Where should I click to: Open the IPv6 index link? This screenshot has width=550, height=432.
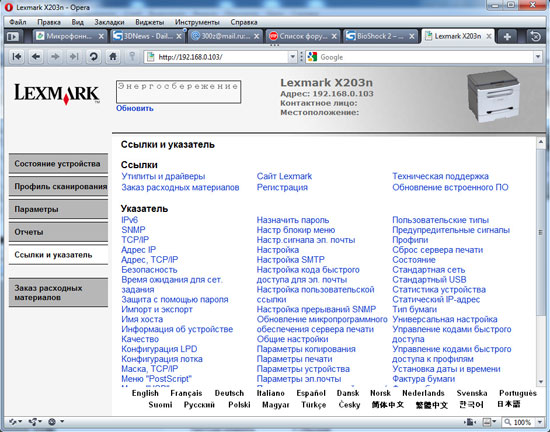[x=129, y=220]
